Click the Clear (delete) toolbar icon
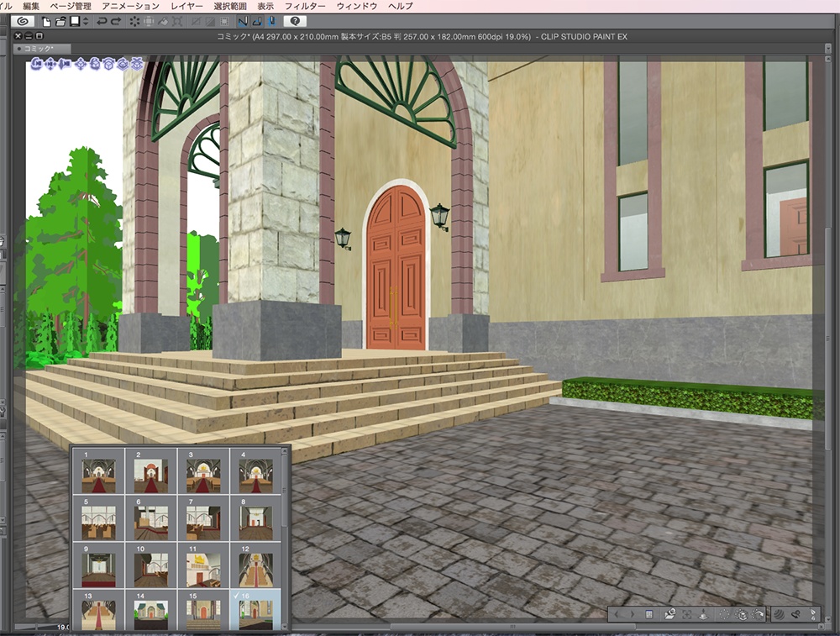This screenshot has height=636, width=840. pyautogui.click(x=134, y=22)
